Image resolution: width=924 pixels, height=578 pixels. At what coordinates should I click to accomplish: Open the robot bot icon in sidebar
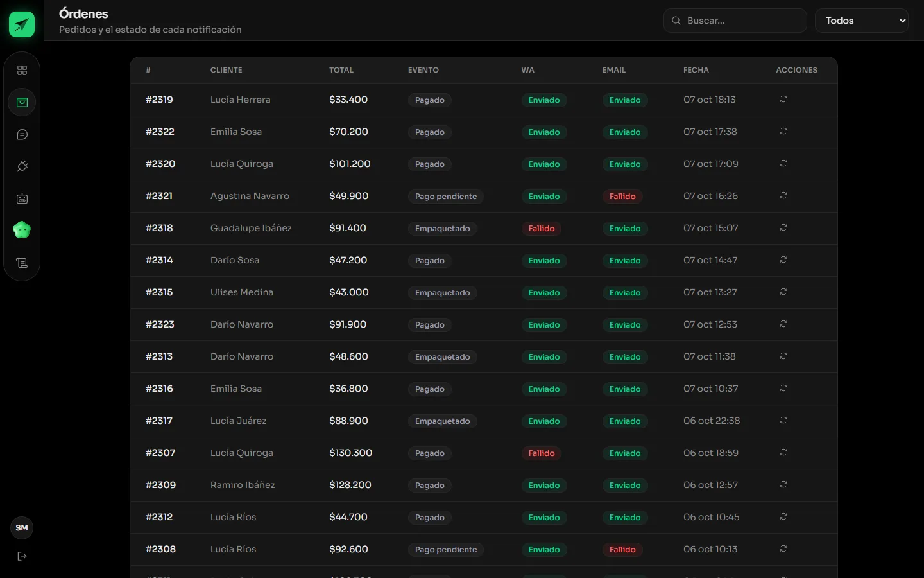coord(22,198)
